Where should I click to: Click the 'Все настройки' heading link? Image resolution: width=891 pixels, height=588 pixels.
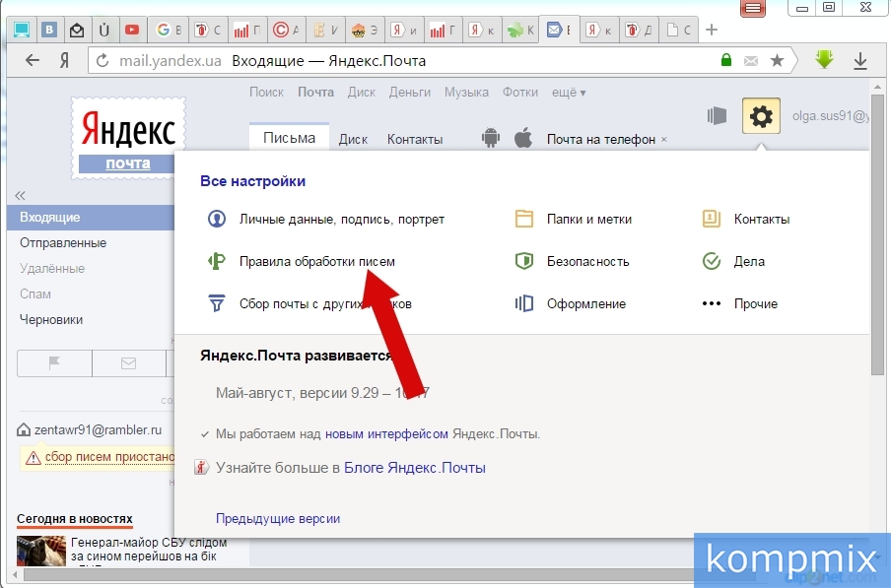[252, 181]
